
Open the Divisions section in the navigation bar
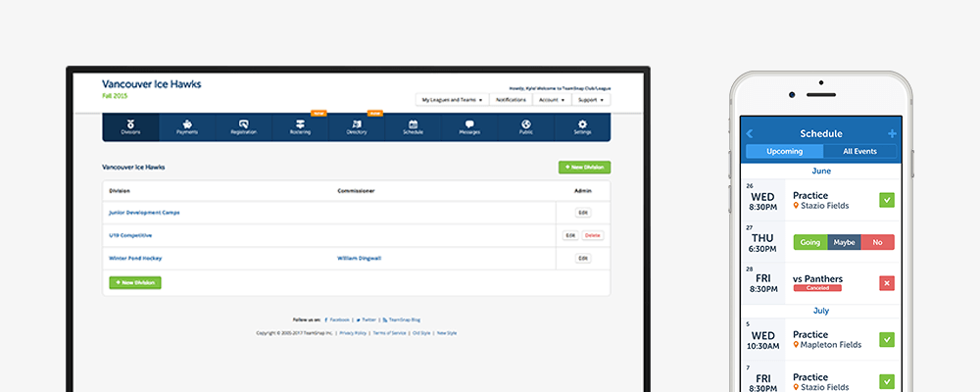(130, 127)
